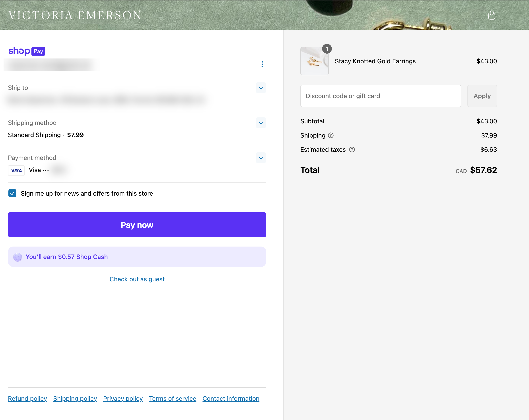
Task: Choose Check out as guest
Action: 137,279
